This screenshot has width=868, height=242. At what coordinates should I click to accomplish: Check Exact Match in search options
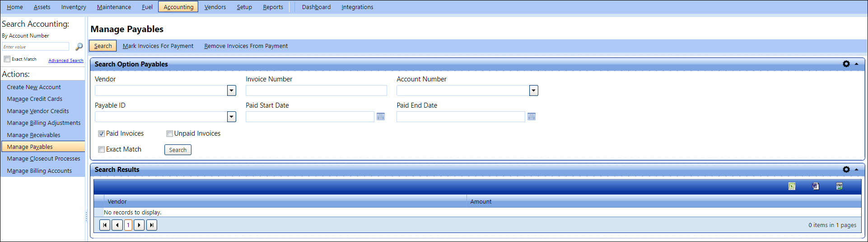pyautogui.click(x=102, y=150)
